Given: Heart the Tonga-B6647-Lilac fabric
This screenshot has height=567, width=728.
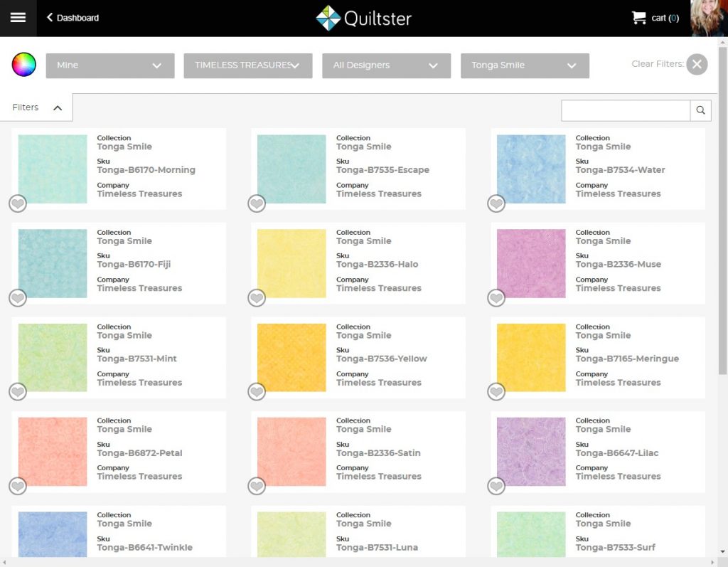Looking at the screenshot, I should [x=496, y=486].
